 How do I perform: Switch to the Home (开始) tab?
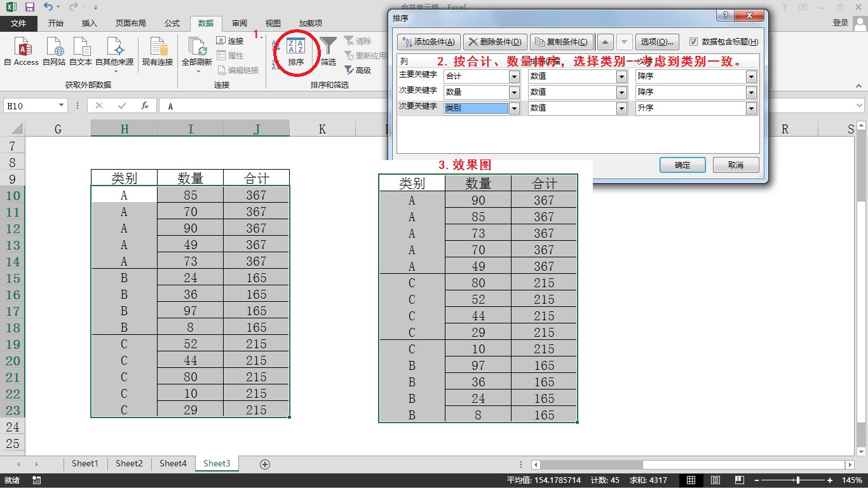point(56,24)
